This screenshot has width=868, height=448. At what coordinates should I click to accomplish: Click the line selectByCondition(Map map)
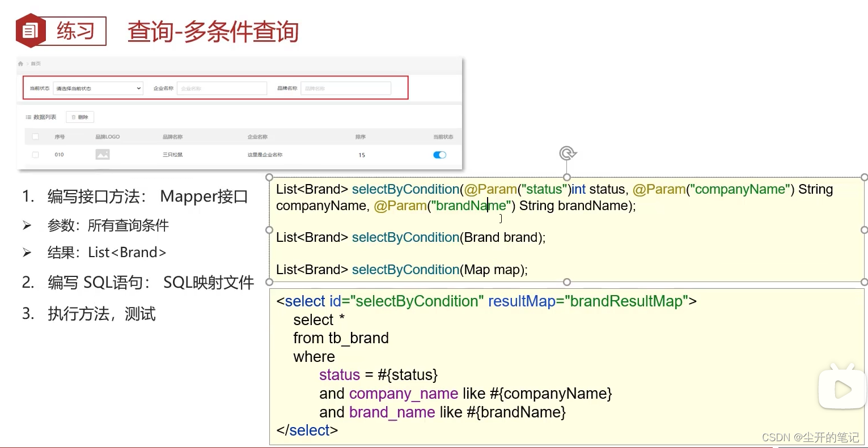click(x=402, y=270)
